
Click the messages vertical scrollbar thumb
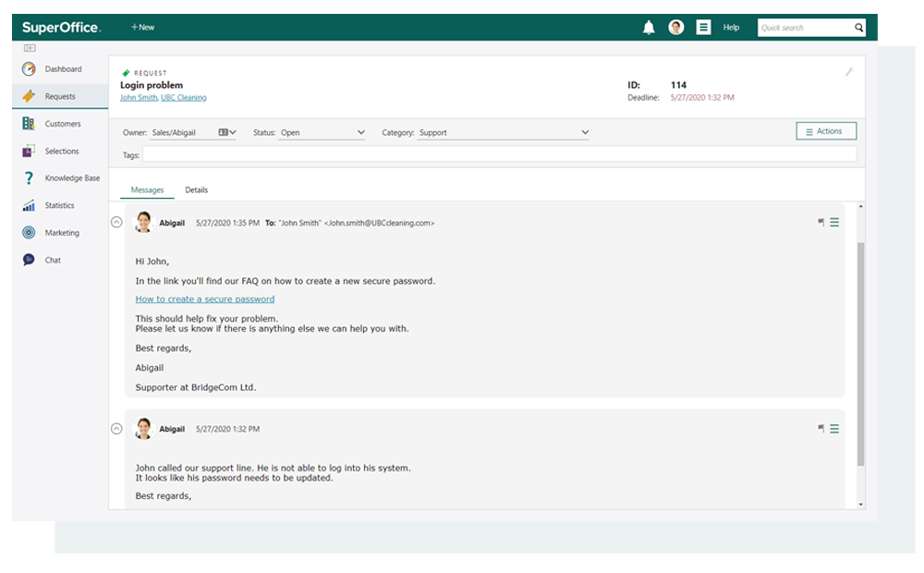[860, 354]
